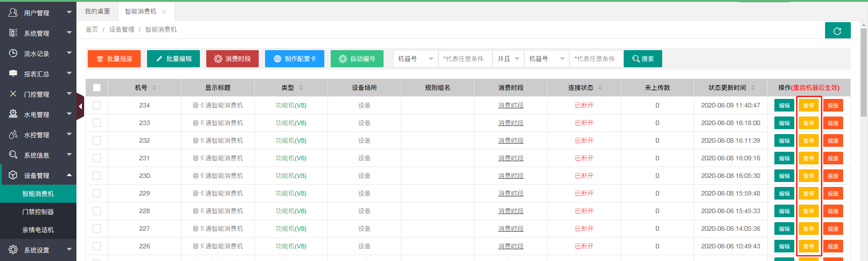The image size is (868, 261).
Task: Switch to the 我的桌面 tab
Action: point(97,12)
